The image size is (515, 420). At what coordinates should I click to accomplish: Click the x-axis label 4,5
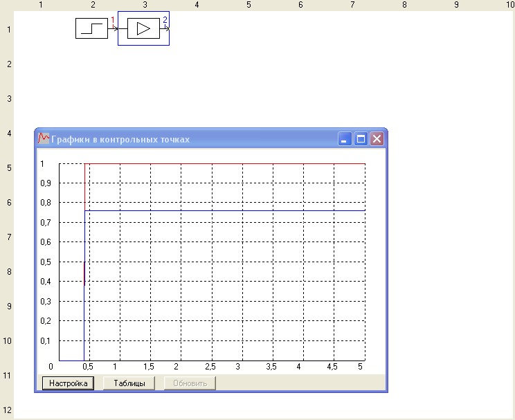[332, 367]
